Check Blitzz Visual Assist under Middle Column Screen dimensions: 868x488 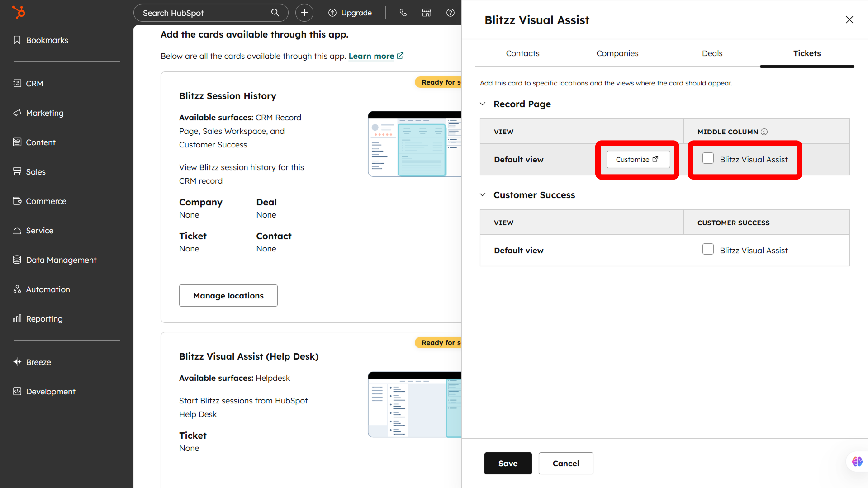coord(708,158)
